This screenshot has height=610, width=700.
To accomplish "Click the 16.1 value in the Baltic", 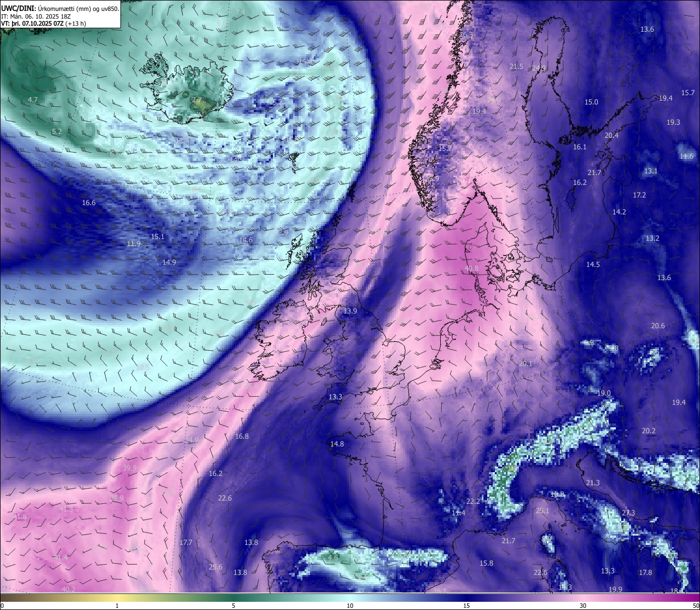I will [x=580, y=147].
